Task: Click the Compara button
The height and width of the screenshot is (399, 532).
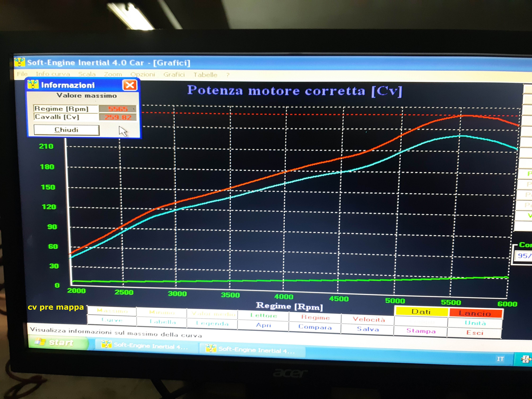Action: tap(315, 327)
